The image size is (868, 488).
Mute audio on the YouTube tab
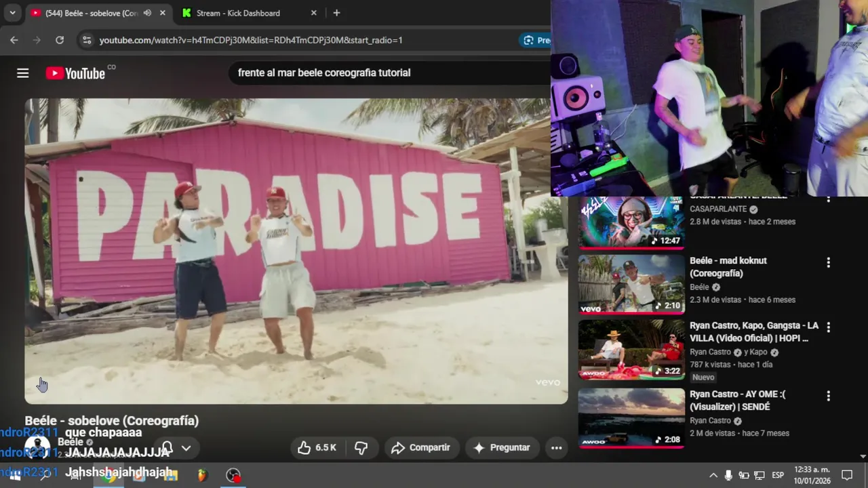tap(147, 13)
